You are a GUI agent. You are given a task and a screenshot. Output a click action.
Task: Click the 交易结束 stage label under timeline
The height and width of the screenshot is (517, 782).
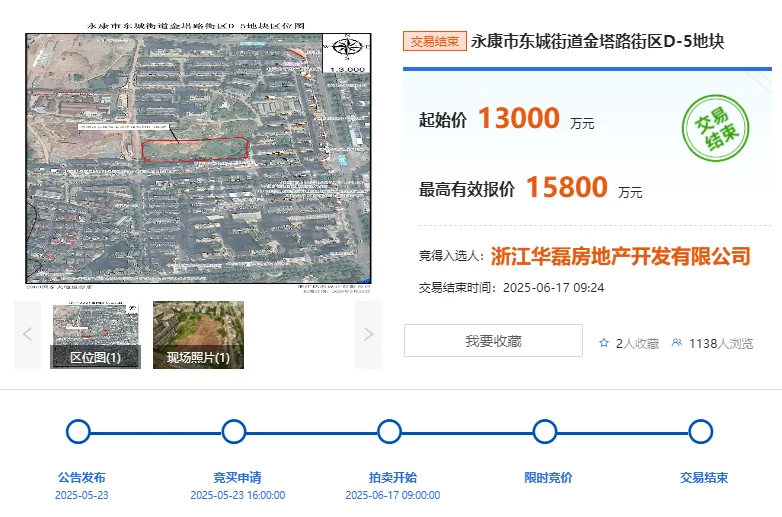[704, 478]
